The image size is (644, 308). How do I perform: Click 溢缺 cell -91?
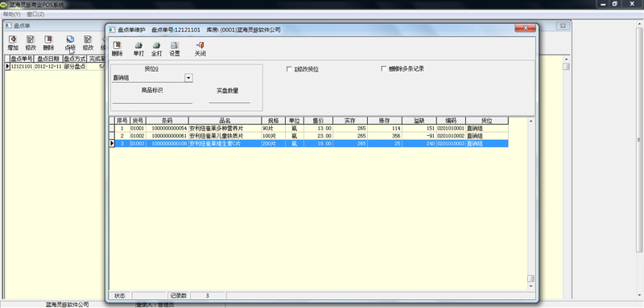(x=419, y=136)
